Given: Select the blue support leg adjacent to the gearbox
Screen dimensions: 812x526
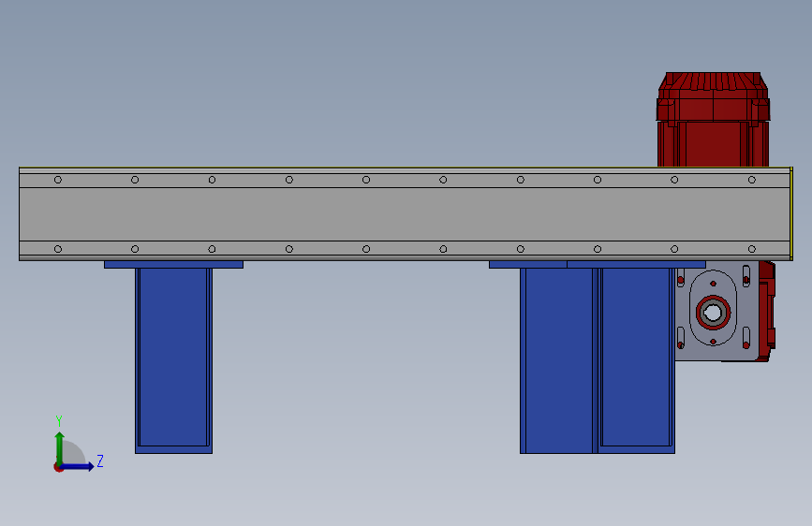Looking at the screenshot, I should click(x=636, y=360).
